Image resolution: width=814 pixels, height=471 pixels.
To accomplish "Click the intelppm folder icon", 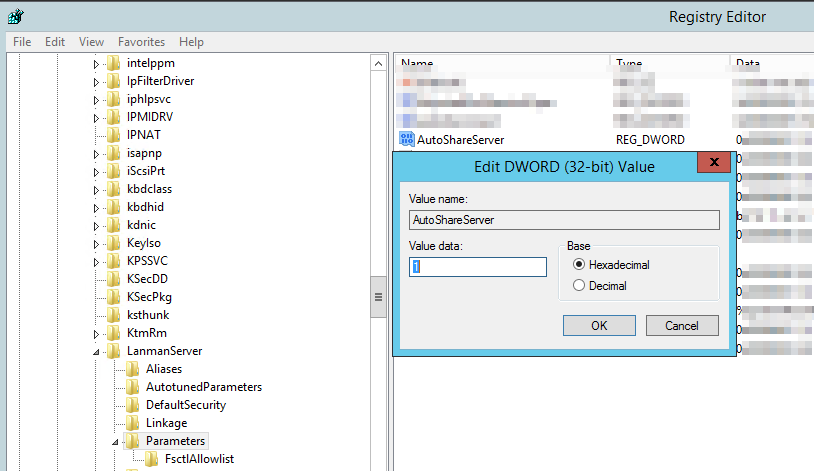I will 114,63.
